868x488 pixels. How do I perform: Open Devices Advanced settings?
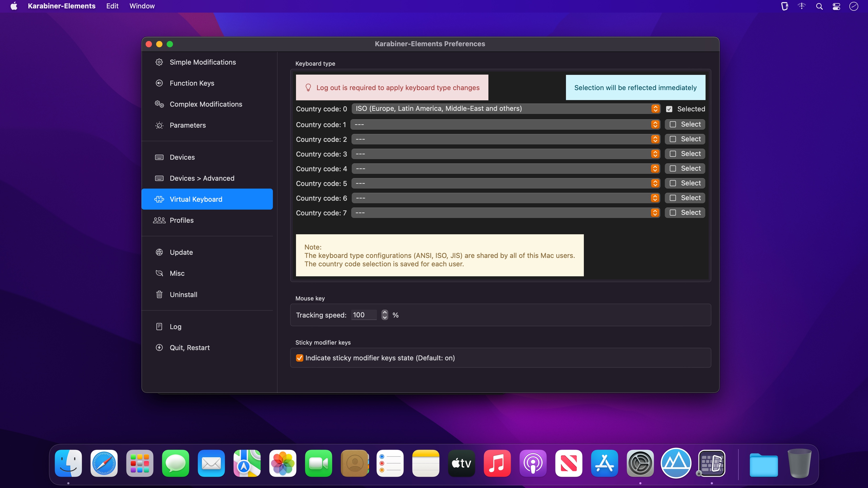pos(202,178)
